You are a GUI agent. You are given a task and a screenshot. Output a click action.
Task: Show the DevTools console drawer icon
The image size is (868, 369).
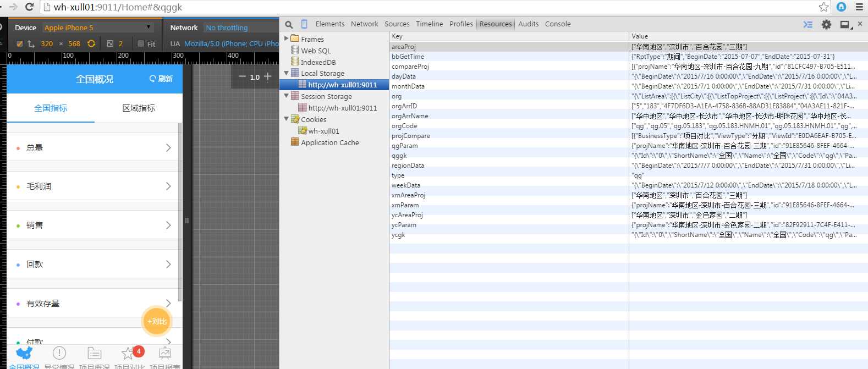(807, 24)
